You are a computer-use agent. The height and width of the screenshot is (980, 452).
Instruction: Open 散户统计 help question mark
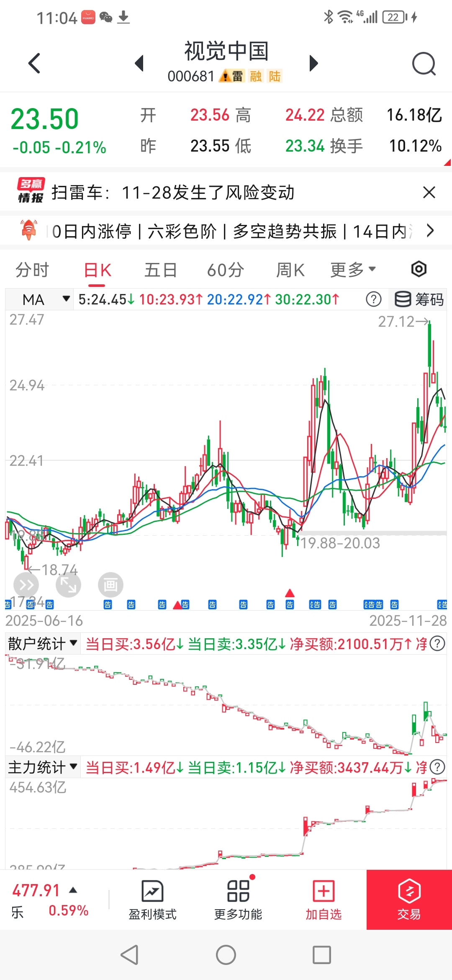pyautogui.click(x=437, y=643)
